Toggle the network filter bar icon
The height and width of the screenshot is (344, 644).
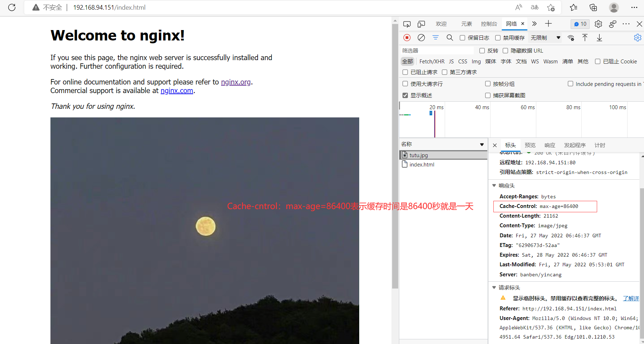point(435,38)
